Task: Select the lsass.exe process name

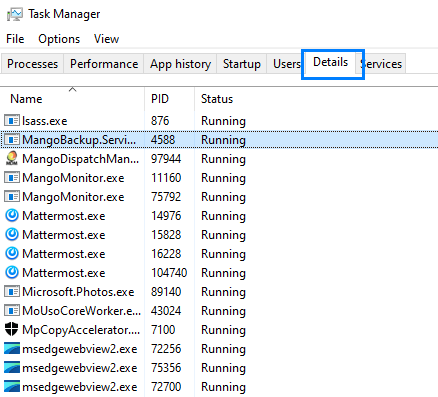Action: click(x=45, y=121)
